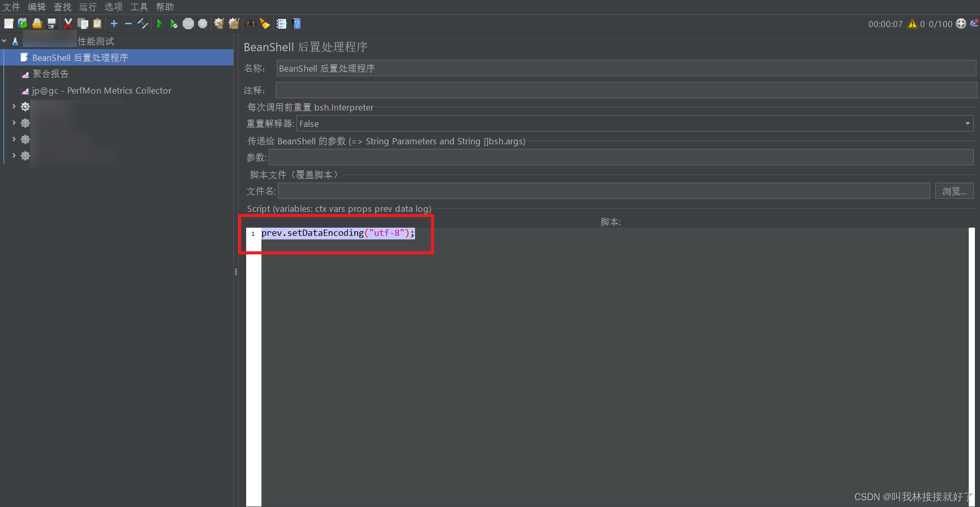Focus the 名称 name field
This screenshot has height=507, width=980.
coord(626,69)
